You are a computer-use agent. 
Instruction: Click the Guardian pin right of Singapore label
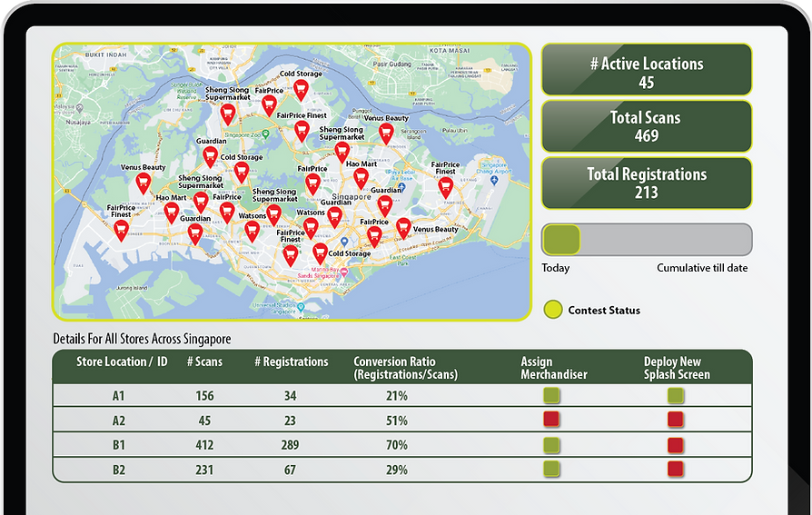385,206
